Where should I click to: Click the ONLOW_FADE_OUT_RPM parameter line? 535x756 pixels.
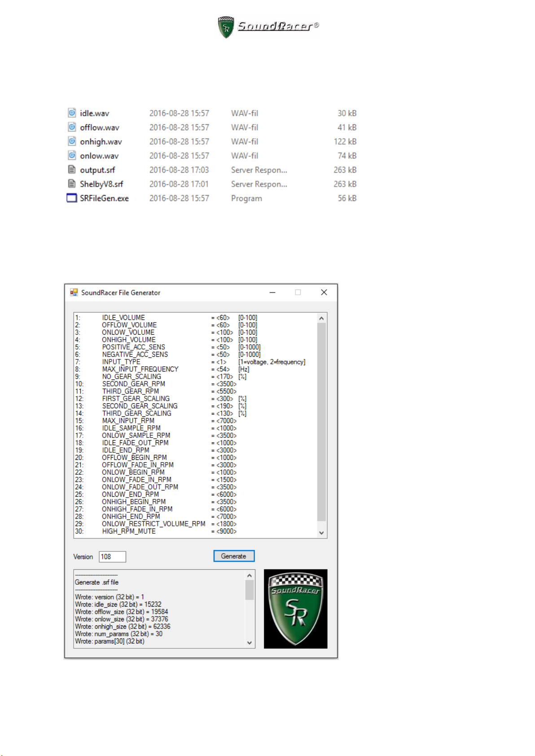(156, 487)
